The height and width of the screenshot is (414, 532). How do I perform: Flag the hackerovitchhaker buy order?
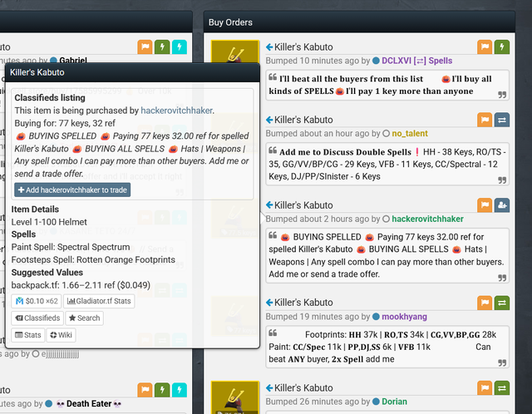pos(485,205)
